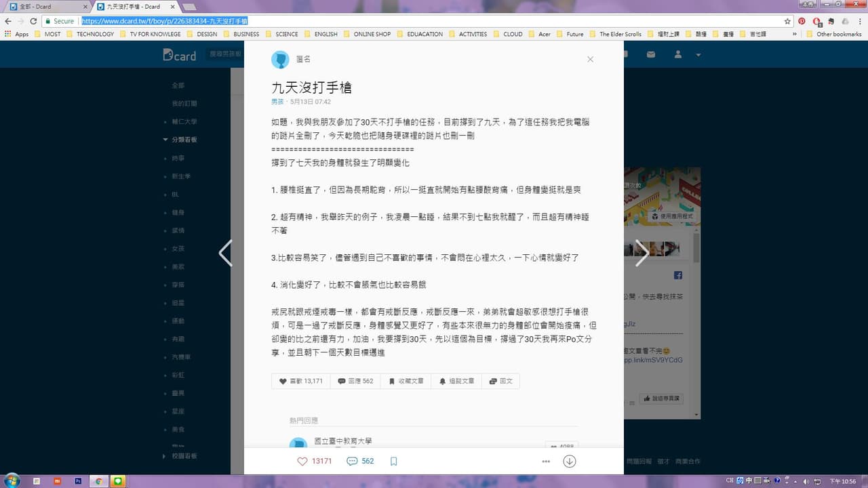
Task: Bookmark the post using bottom bookmark icon
Action: 393,461
